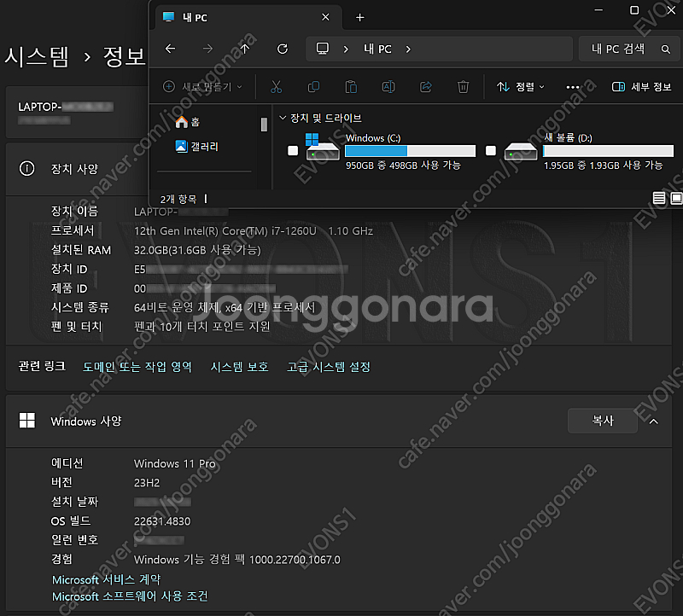Image resolution: width=683 pixels, height=616 pixels.
Task: Open the 정렬 sort dropdown
Action: 521,87
